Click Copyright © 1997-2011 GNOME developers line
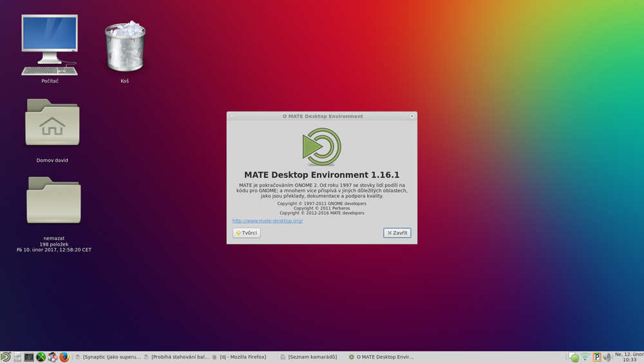The height and width of the screenshot is (363, 644). point(321,204)
